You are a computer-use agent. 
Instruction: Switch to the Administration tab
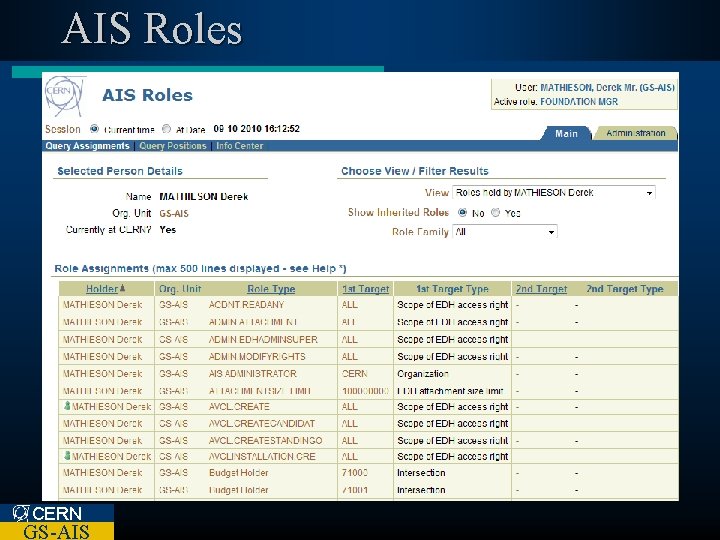(x=636, y=133)
